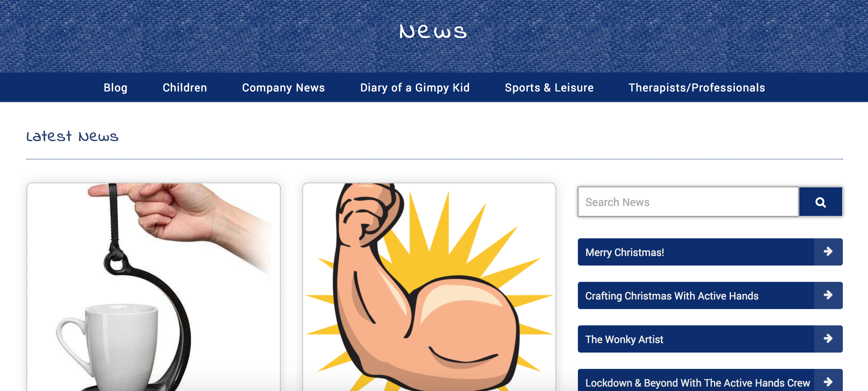Open the mug holder strap article image

153,287
